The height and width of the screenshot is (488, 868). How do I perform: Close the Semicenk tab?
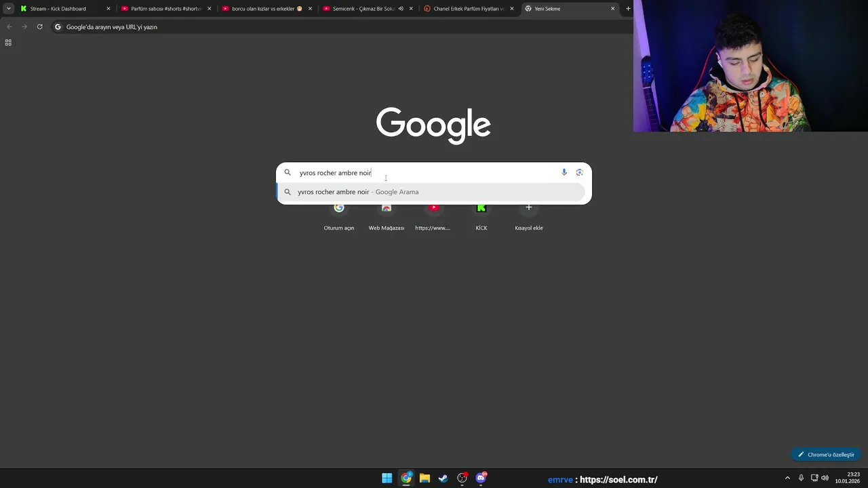pyautogui.click(x=411, y=9)
